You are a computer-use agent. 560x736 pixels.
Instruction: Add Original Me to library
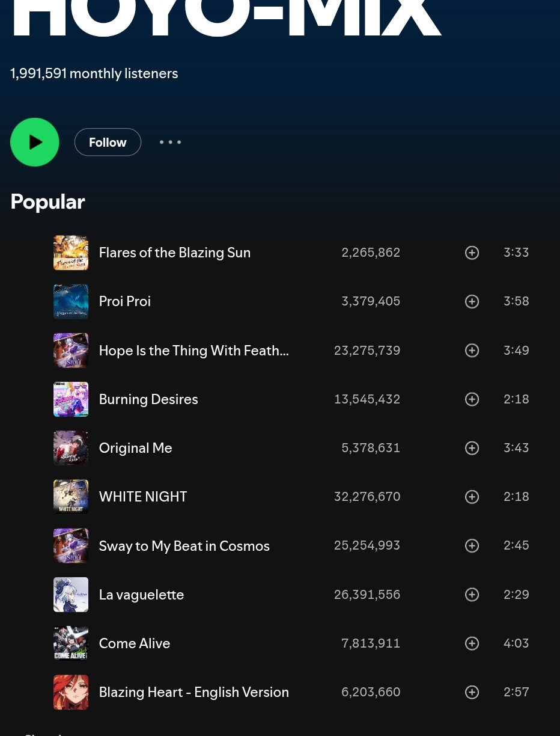472,448
